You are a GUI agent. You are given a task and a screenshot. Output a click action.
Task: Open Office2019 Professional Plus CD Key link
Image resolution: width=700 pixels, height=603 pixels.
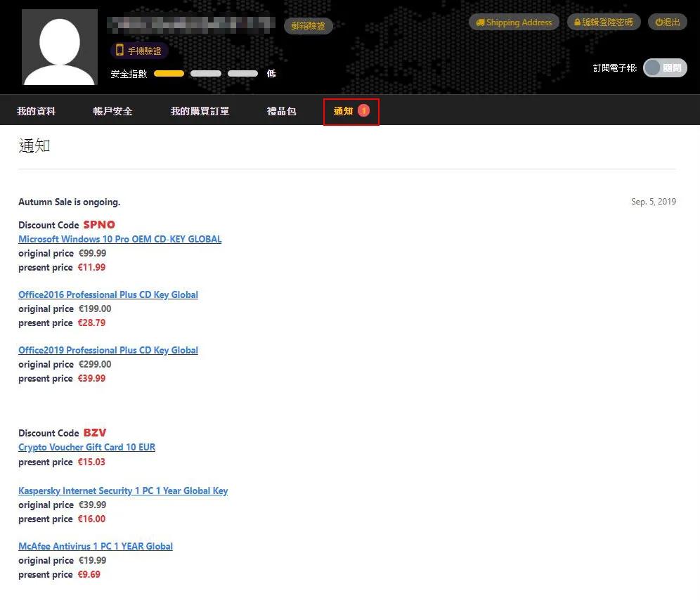coord(108,351)
